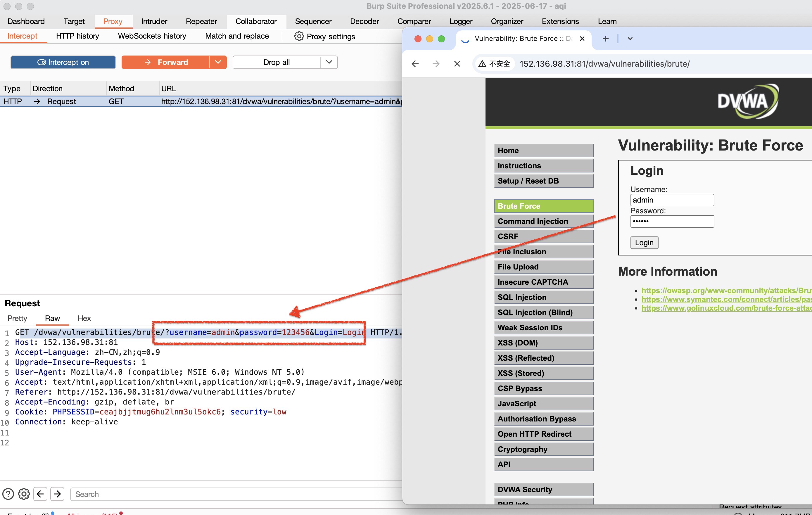
Task: Open Command Injection menu item
Action: pyautogui.click(x=544, y=221)
